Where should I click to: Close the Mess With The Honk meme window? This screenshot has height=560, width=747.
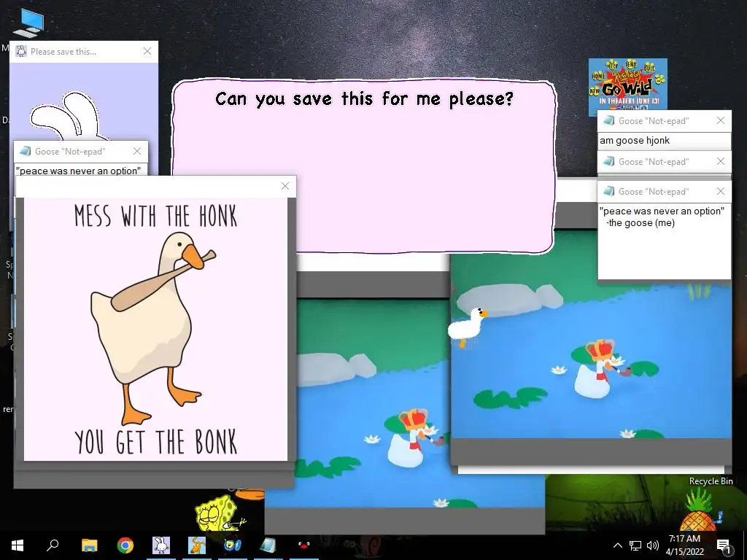(x=285, y=186)
